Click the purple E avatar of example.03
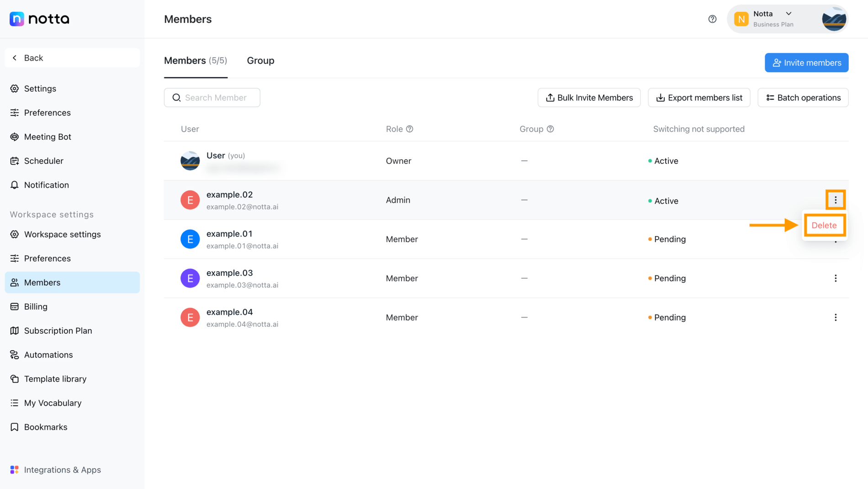Image resolution: width=868 pixels, height=489 pixels. (x=190, y=279)
